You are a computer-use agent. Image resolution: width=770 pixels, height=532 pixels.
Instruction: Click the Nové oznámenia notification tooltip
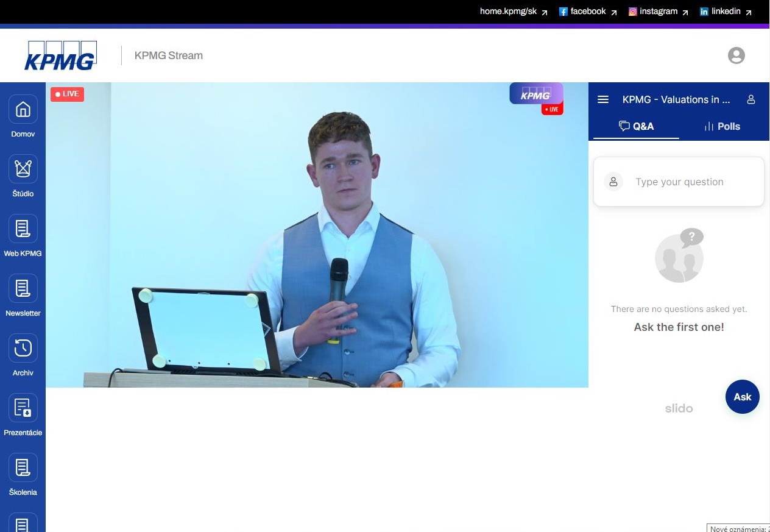click(739, 528)
